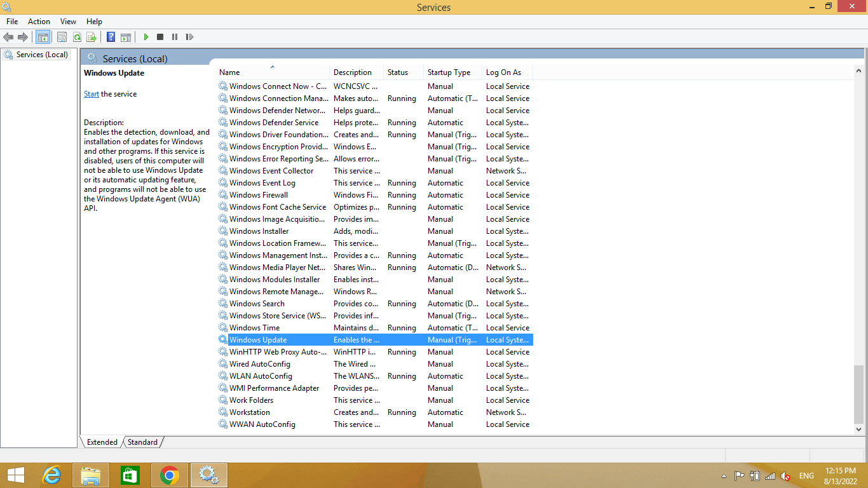Image resolution: width=868 pixels, height=488 pixels.
Task: Click the Pause Service toolbar icon
Action: pyautogui.click(x=175, y=37)
